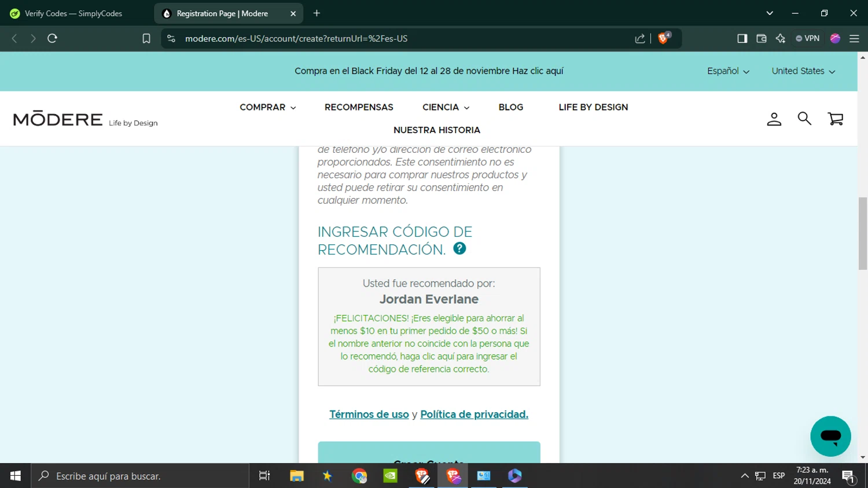This screenshot has height=488, width=868.
Task: Go back to previous page
Action: pos(14,38)
